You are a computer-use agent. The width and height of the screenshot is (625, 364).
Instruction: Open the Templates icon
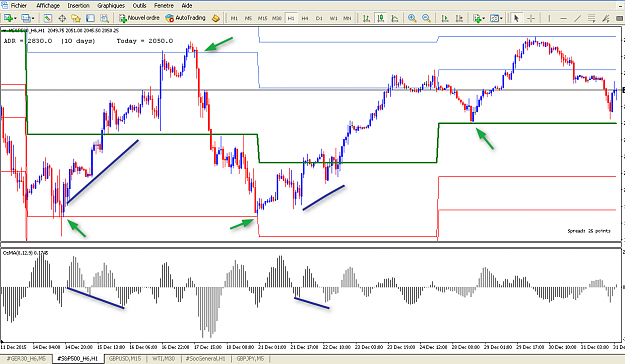coord(494,18)
